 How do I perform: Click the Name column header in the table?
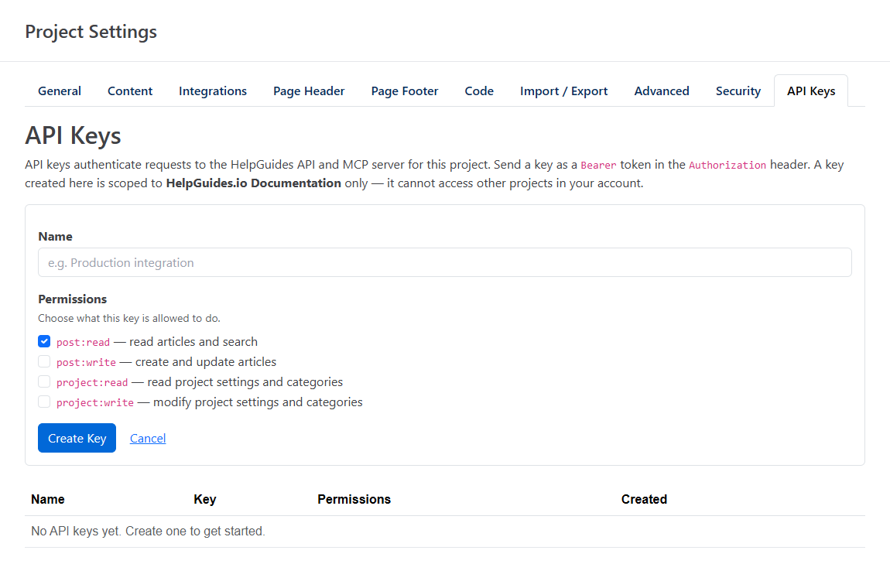tap(48, 500)
